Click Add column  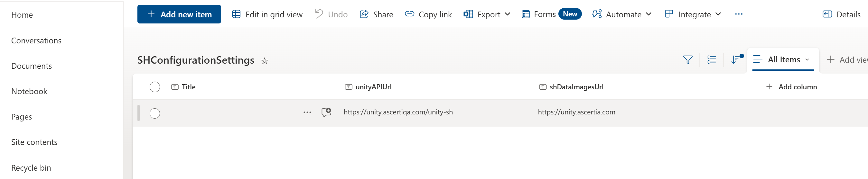pos(792,87)
